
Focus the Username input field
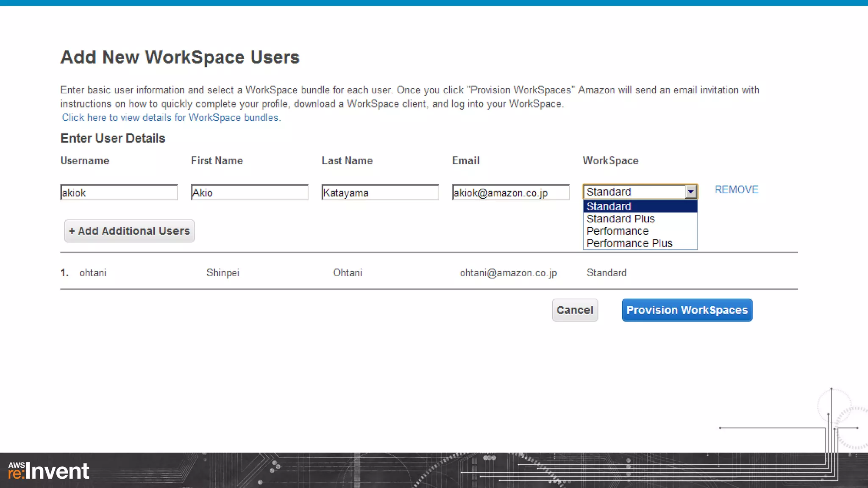pyautogui.click(x=119, y=193)
